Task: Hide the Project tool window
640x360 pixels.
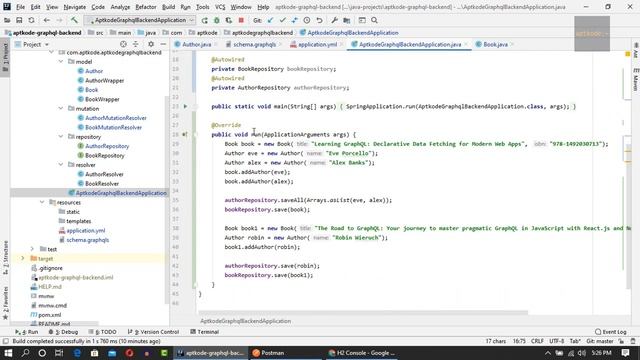Action: click(163, 44)
